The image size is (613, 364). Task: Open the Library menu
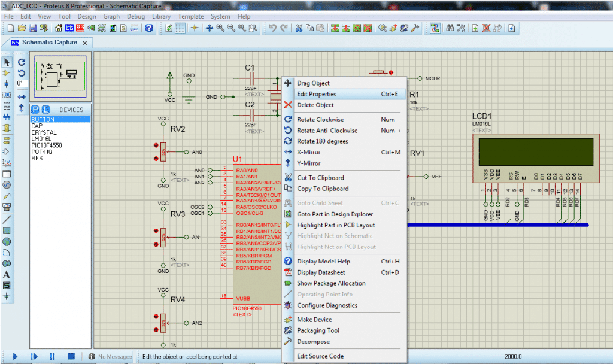162,16
